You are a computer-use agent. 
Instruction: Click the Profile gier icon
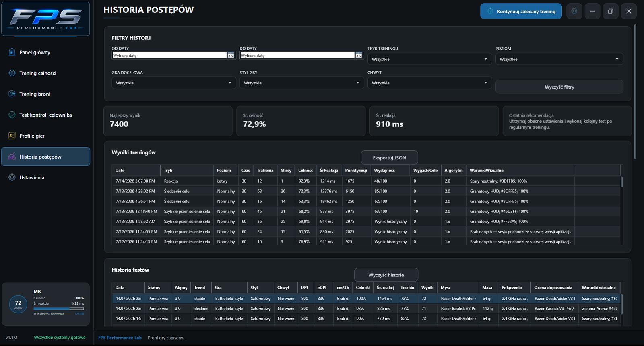(12, 136)
